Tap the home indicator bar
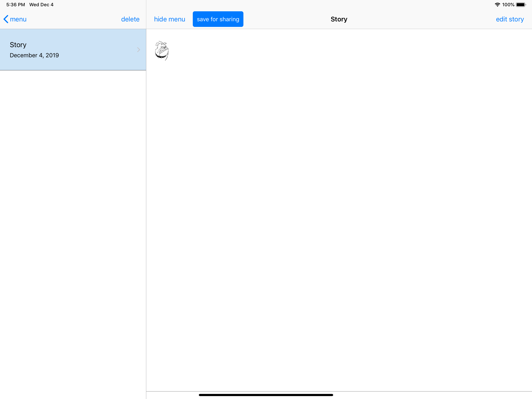532x399 pixels. point(266,395)
